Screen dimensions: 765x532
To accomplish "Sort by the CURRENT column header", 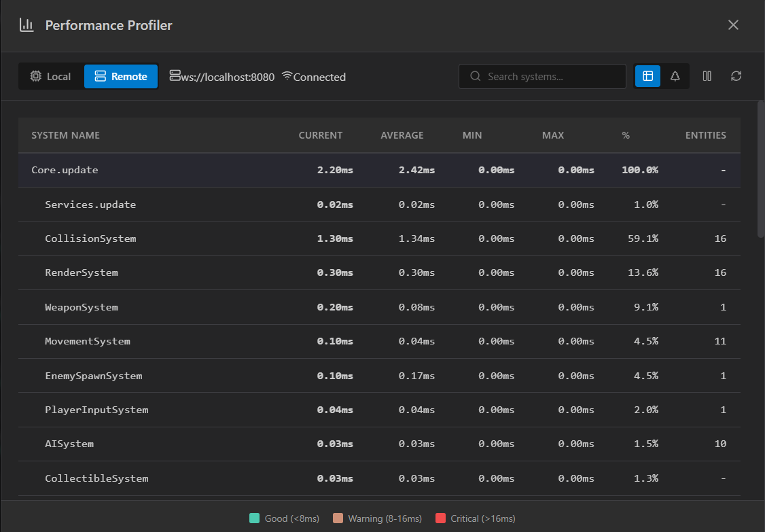I will [320, 135].
